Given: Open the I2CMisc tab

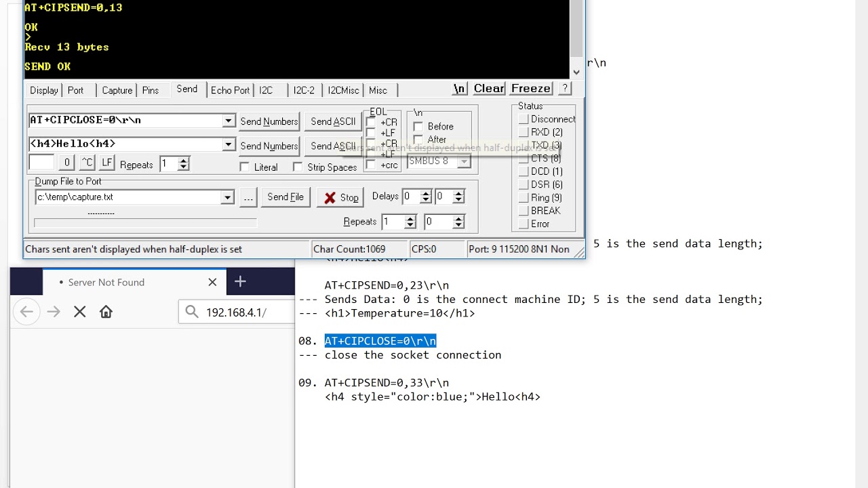Looking at the screenshot, I should click(x=343, y=90).
